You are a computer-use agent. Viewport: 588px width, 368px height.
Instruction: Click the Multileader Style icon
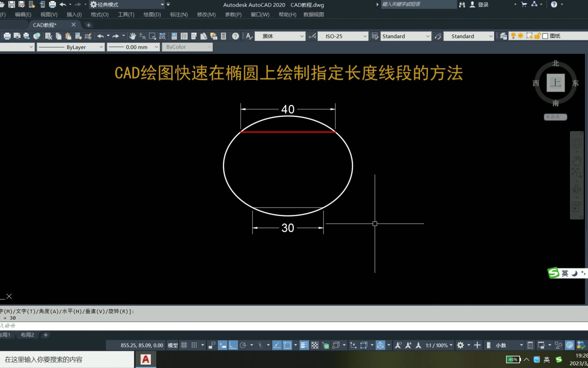(438, 36)
